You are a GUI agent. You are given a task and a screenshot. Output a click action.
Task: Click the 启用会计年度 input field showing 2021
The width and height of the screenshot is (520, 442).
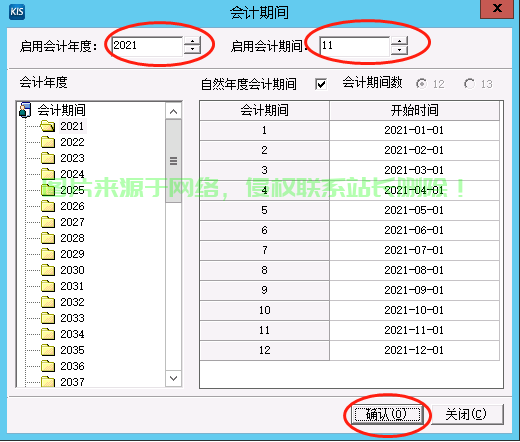click(x=147, y=46)
